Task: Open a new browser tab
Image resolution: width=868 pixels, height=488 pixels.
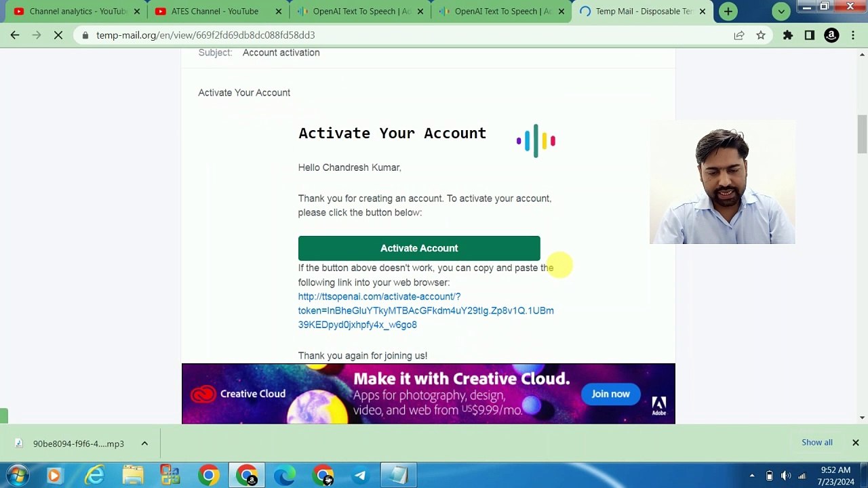Action: point(728,11)
